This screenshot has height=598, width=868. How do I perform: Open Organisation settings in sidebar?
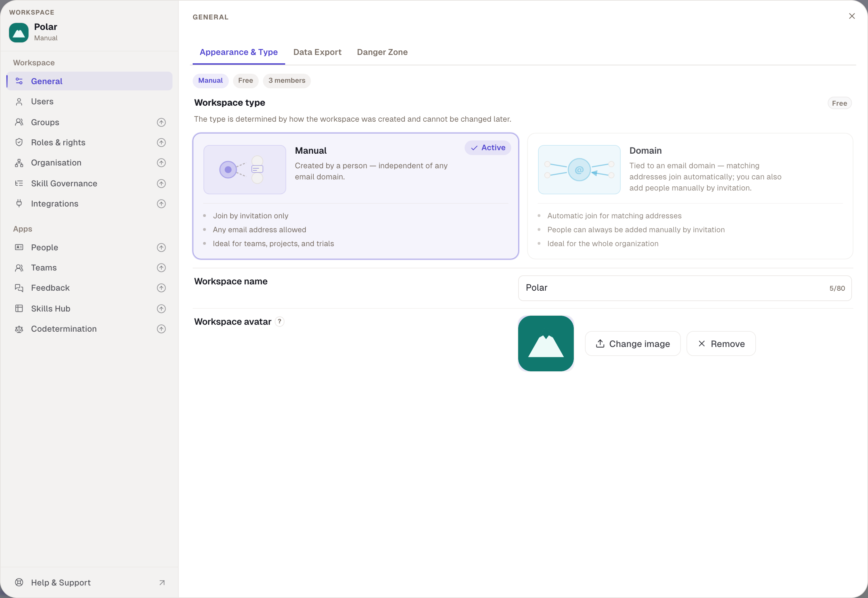point(89,163)
